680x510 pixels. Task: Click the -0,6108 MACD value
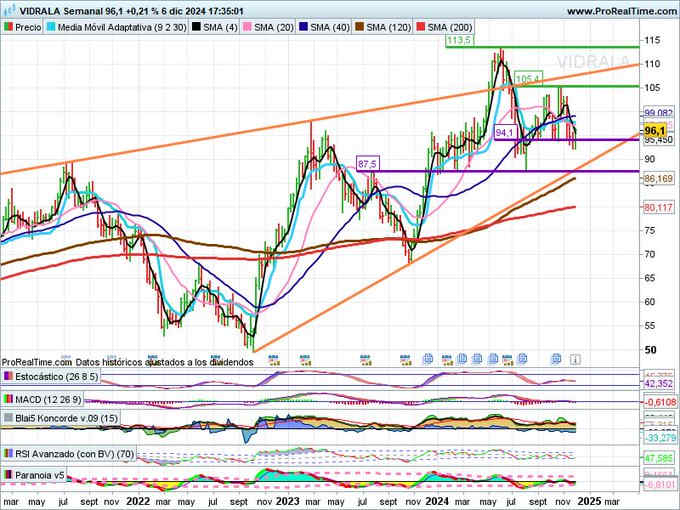(659, 402)
